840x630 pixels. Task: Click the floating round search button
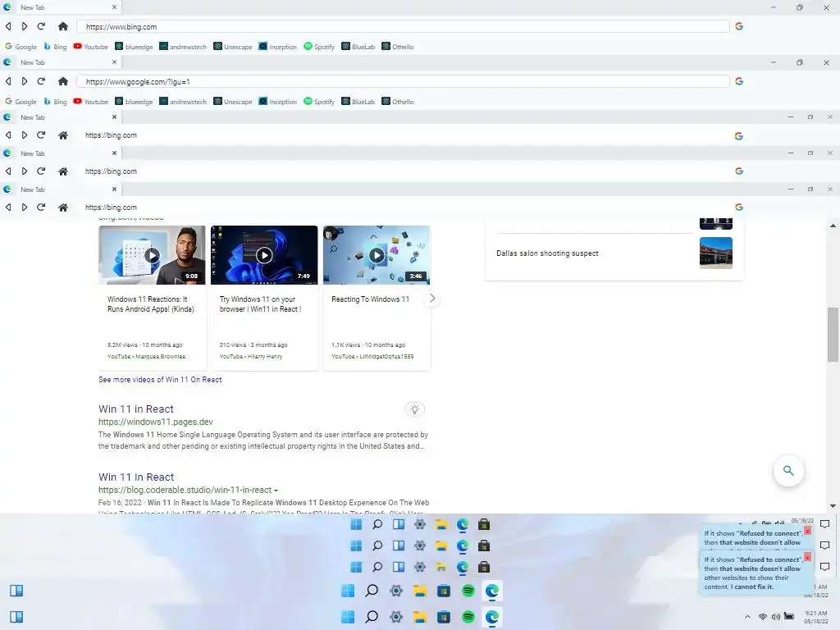[788, 470]
